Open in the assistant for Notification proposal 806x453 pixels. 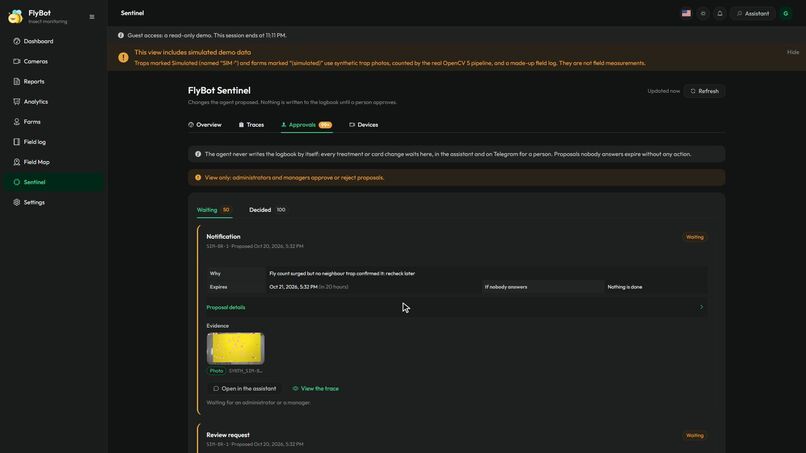245,389
